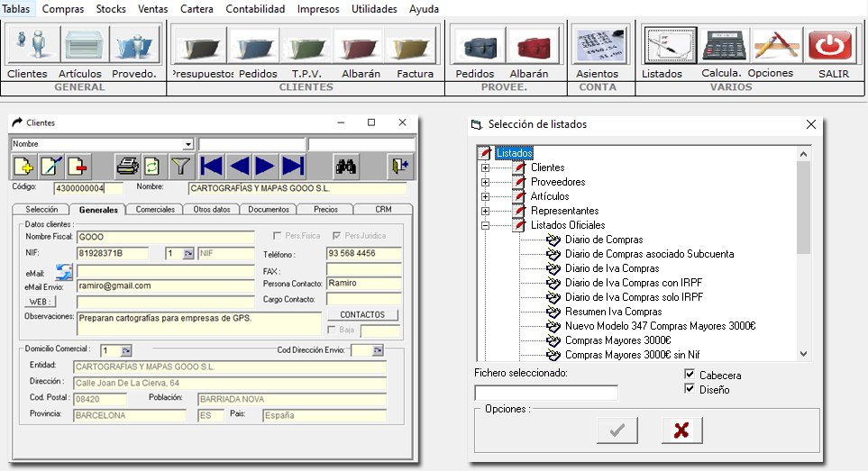The width and height of the screenshot is (868, 471).
Task: Open the Nombre search field dropdown
Action: (188, 144)
